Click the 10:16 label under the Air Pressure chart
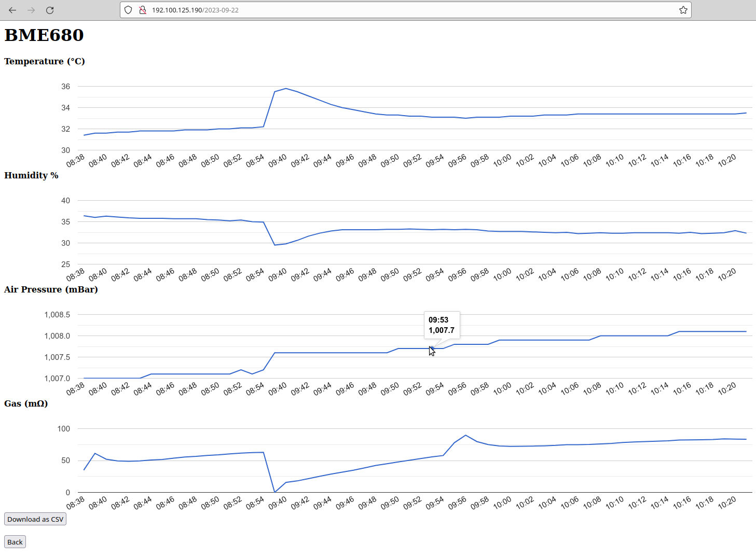756x558 pixels. coord(682,389)
